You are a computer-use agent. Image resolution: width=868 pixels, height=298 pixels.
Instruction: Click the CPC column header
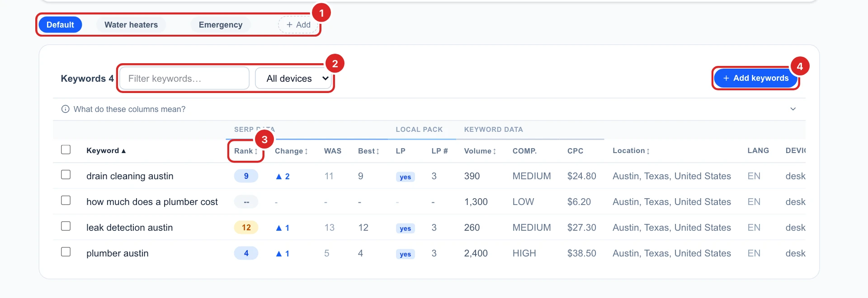click(575, 151)
